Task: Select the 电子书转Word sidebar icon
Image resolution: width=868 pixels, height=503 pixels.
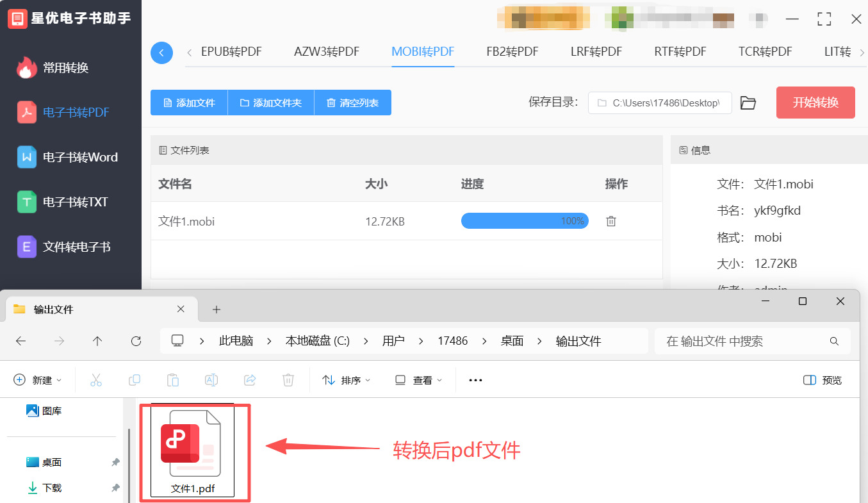Action: [x=26, y=157]
